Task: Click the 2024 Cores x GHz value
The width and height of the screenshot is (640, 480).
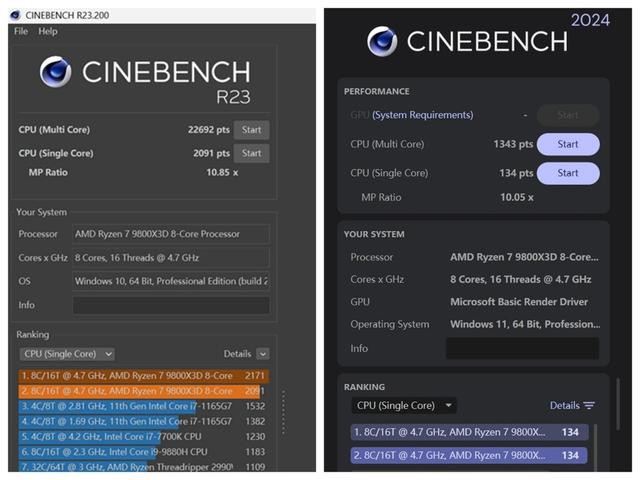Action: [x=520, y=280]
